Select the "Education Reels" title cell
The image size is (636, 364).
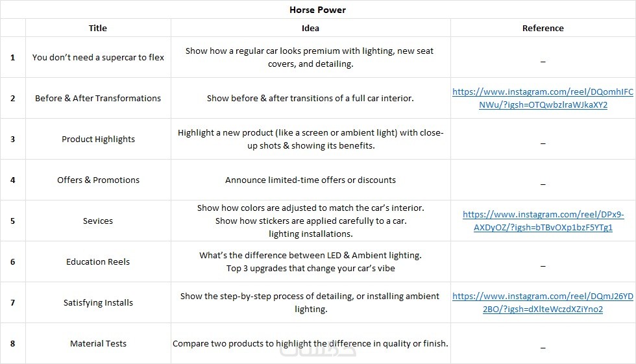click(98, 261)
